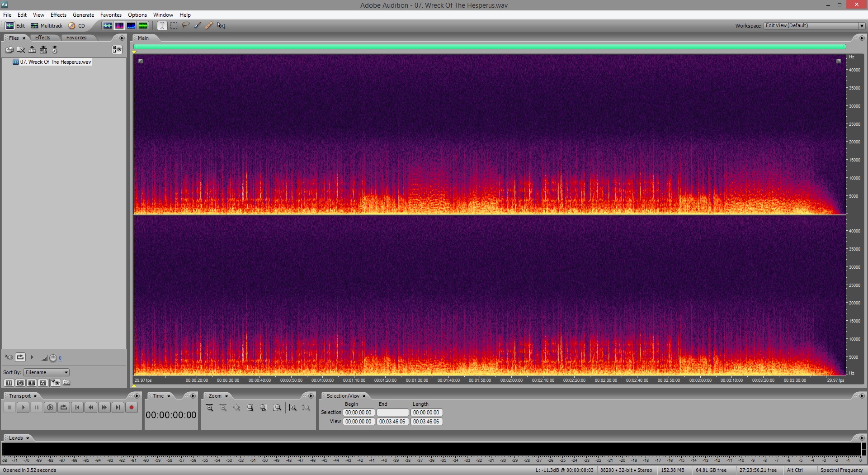Open the Workspace dropdown
The height and width of the screenshot is (475, 868).
point(814,26)
